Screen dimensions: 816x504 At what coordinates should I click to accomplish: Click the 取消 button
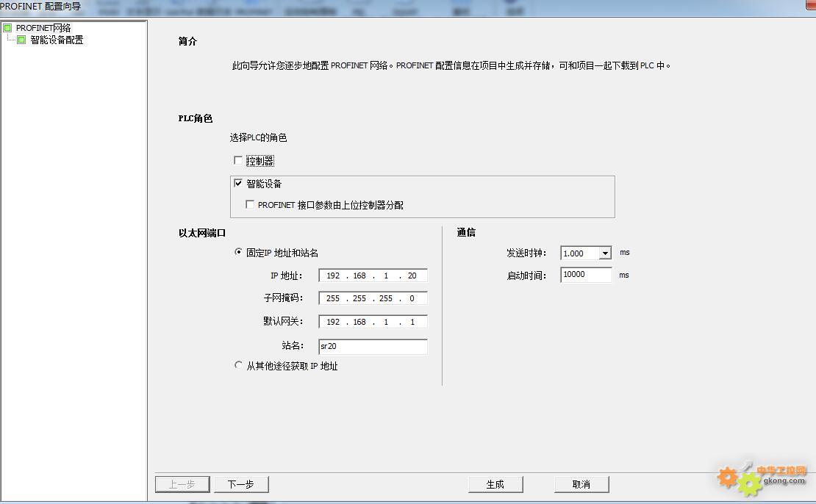(x=581, y=484)
